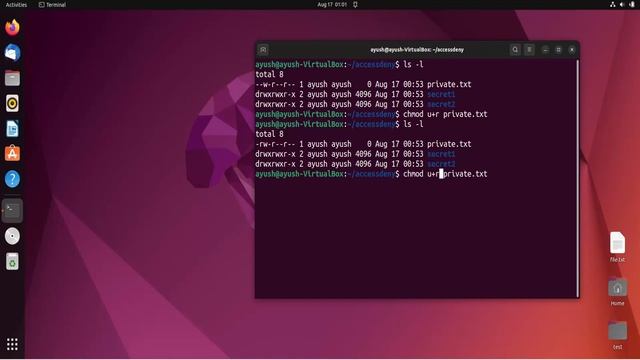Click the notification bell in the top bar

click(355, 4)
